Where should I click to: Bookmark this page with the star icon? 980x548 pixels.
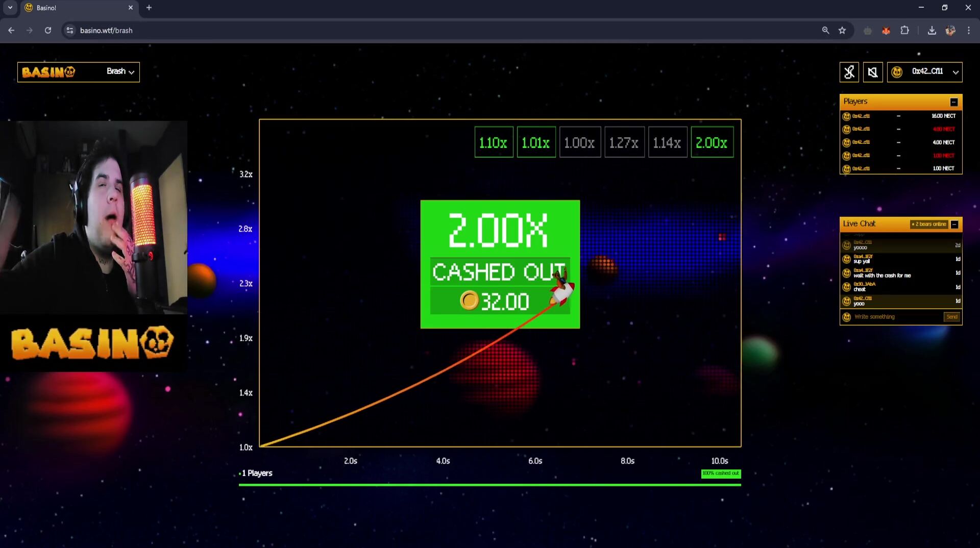pyautogui.click(x=842, y=31)
